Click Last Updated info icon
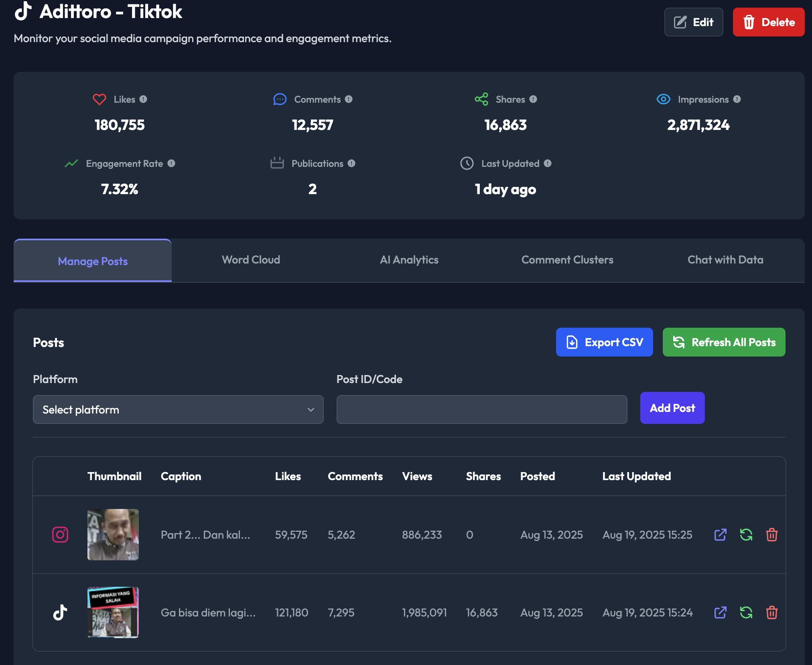 548,163
